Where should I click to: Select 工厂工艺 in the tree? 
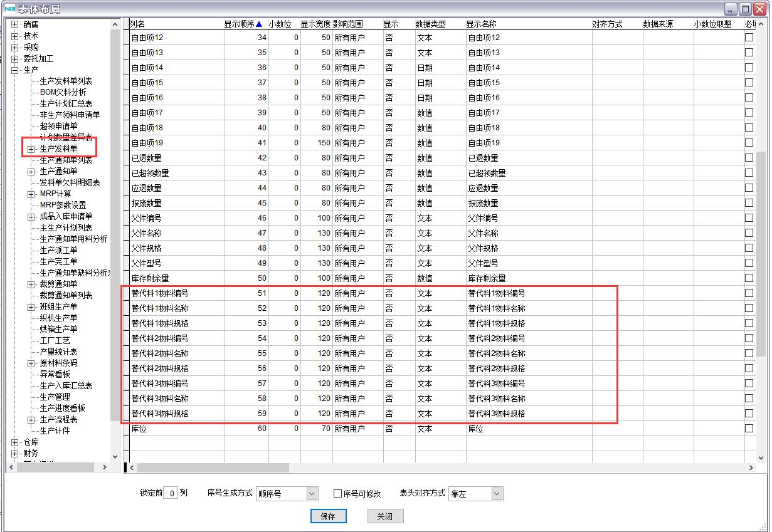pyautogui.click(x=55, y=340)
